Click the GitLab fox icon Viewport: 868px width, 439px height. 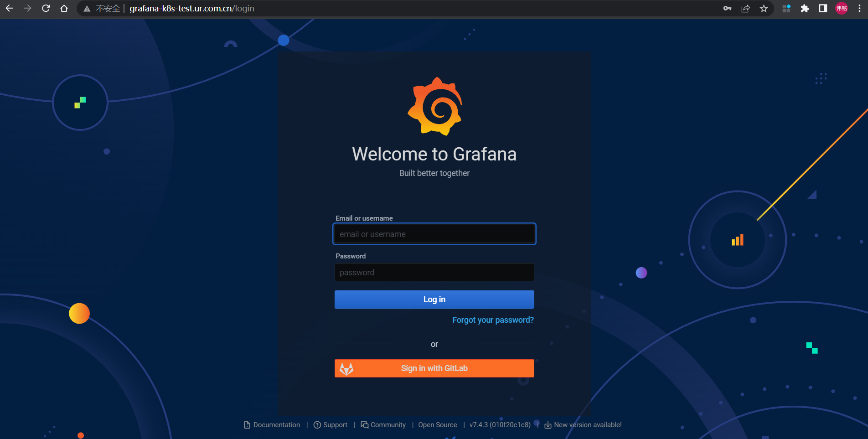(346, 368)
